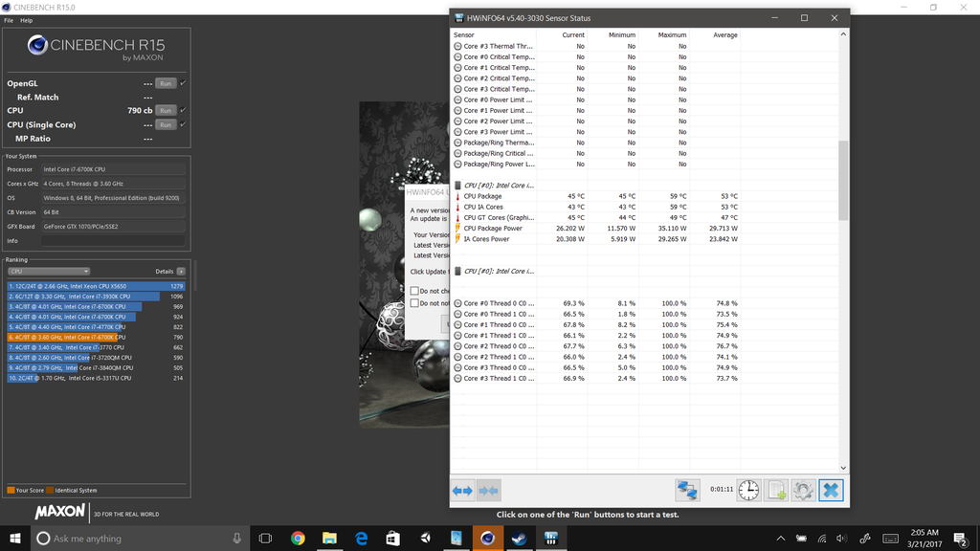Open File Explorer from the taskbar

tap(329, 538)
